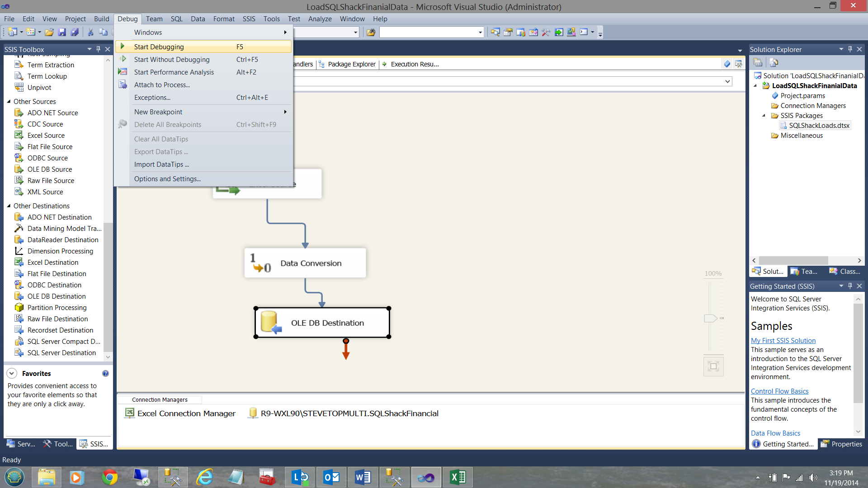Image resolution: width=868 pixels, height=488 pixels.
Task: Click the Favorites help question mark icon
Action: coord(105,374)
